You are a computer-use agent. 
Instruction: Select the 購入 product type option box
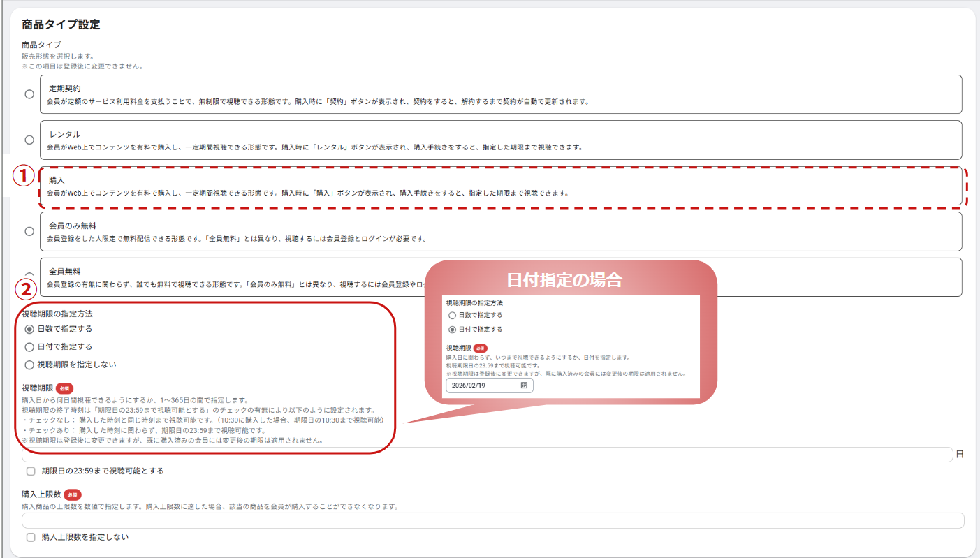(501, 186)
